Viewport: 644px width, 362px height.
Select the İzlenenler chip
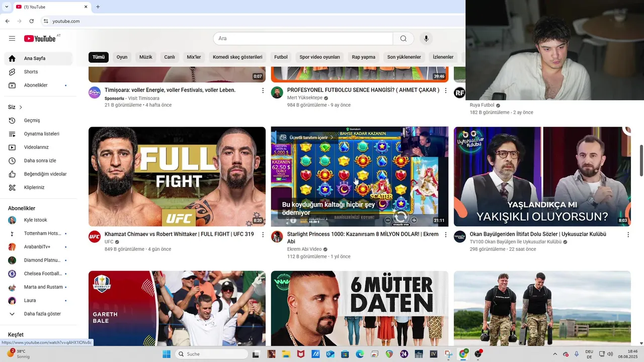pos(443,57)
